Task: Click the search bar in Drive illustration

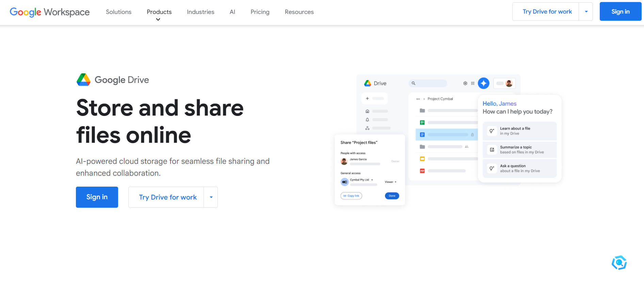Action: point(428,83)
